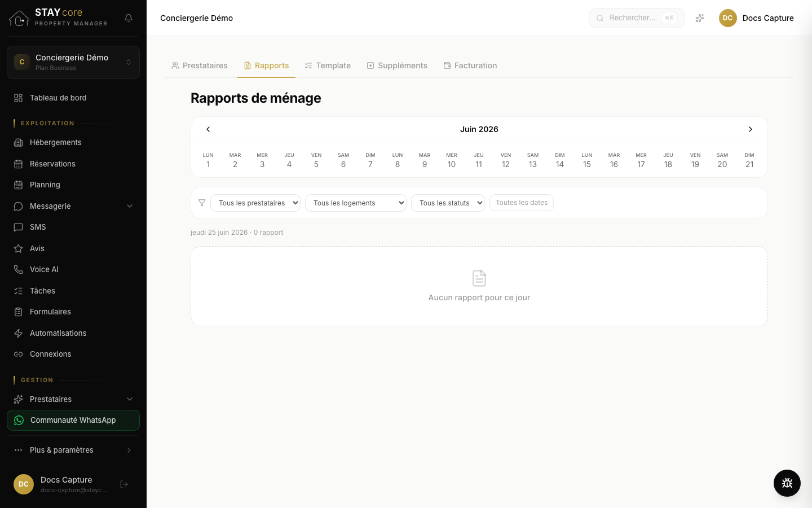Click the Prestataires sidebar sparkle icon
The height and width of the screenshot is (508, 812).
click(19, 399)
